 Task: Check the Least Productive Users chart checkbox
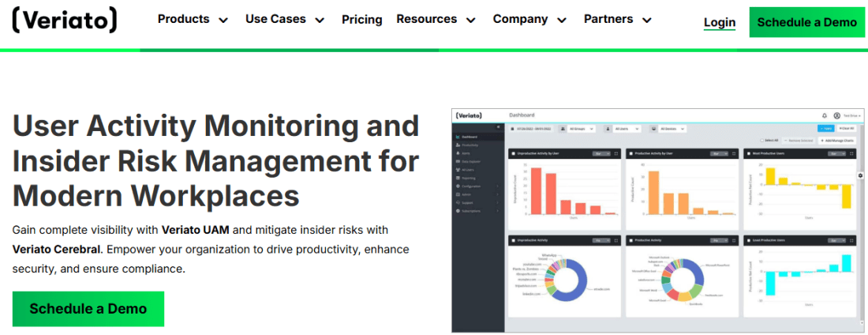point(749,241)
